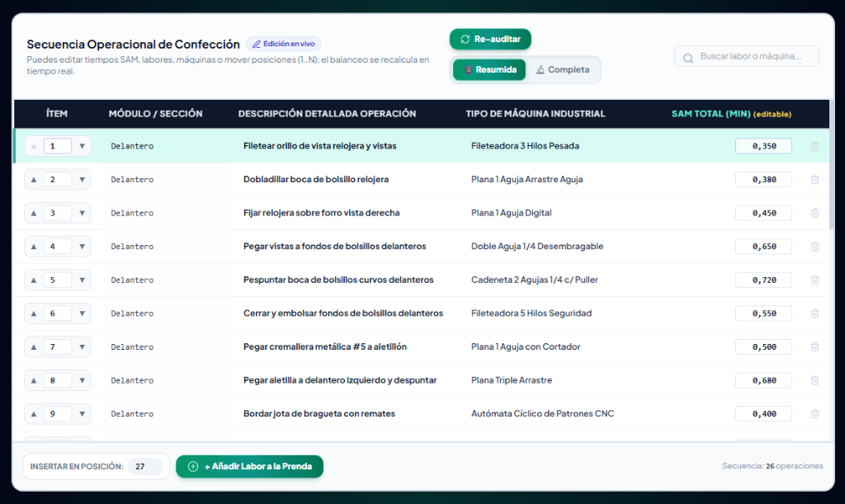Move item 3 down with its arrow
This screenshot has height=504, width=845.
(x=82, y=213)
